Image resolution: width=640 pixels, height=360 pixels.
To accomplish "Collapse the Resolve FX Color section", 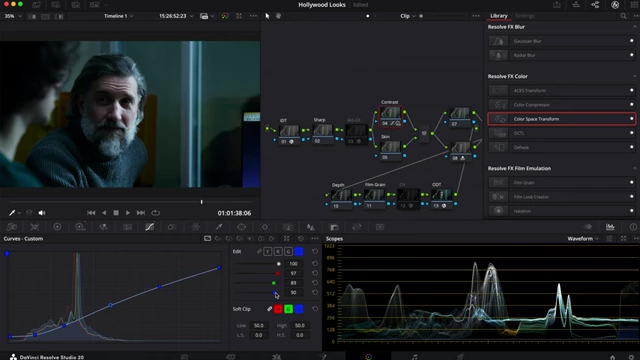I will coord(634,76).
